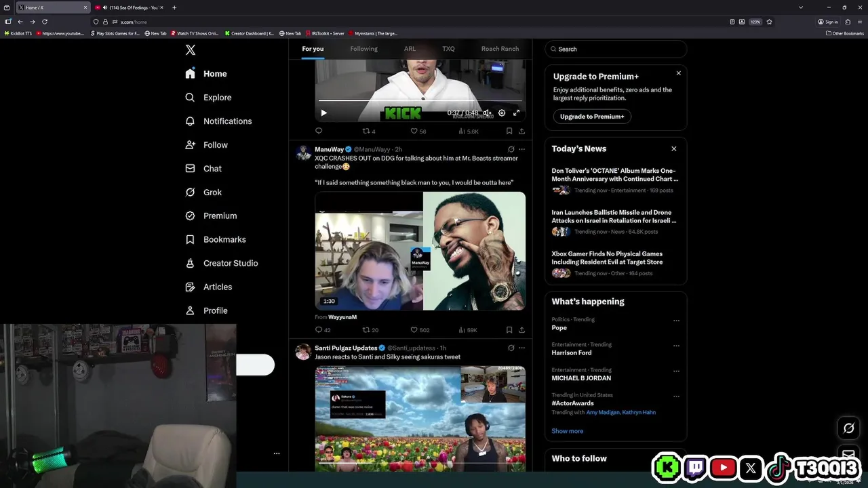The height and width of the screenshot is (488, 868).
Task: Open floating Grok button
Action: [848, 428]
